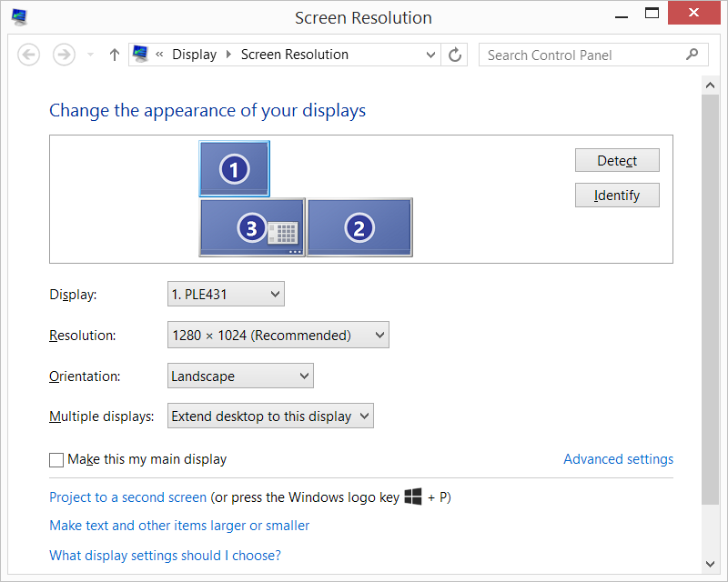Select monitor 2 in the display arrangement
Screen dimensions: 728x582
tap(359, 226)
